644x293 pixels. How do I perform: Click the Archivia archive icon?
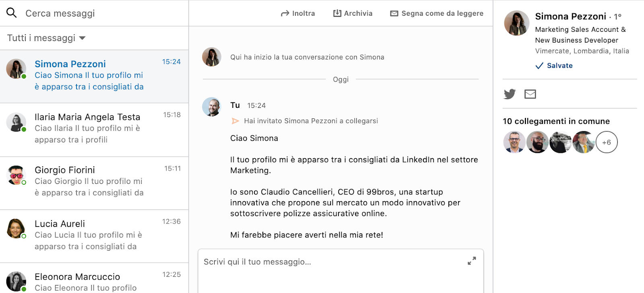click(337, 14)
